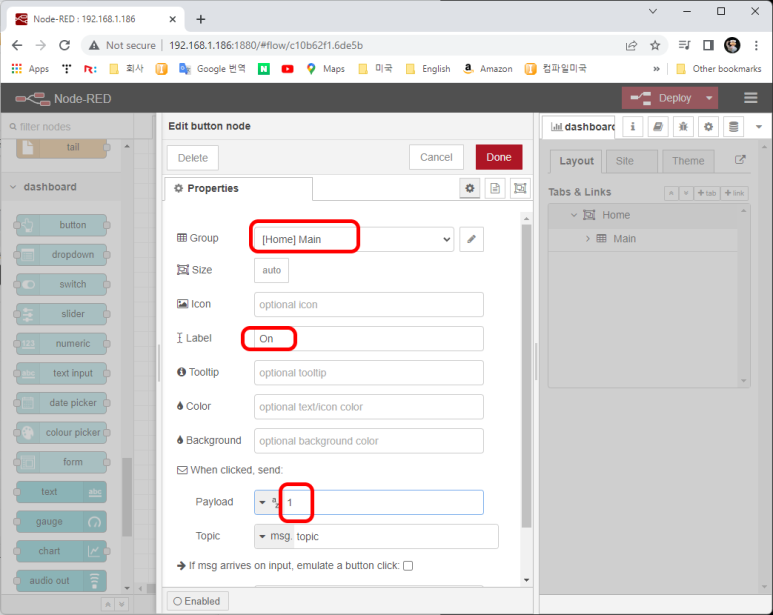The image size is (773, 615).
Task: Open the Node-RED hamburger main menu
Action: tap(751, 98)
